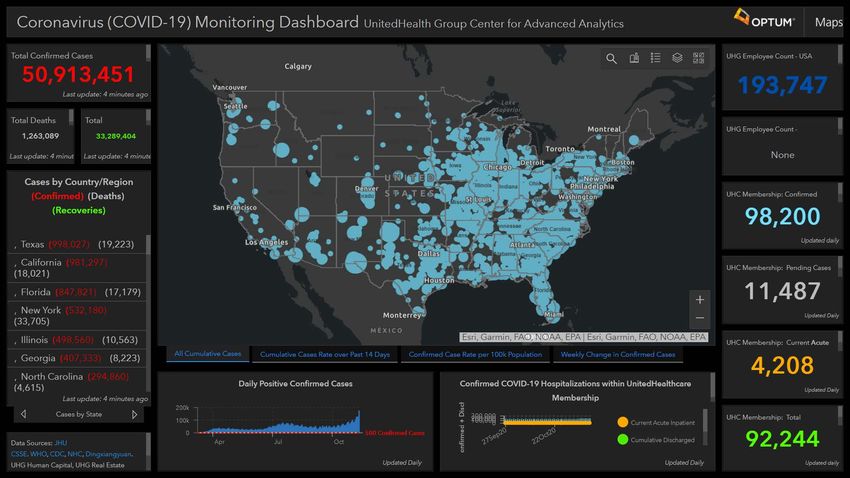This screenshot has height=478, width=850.
Task: Select the New York row in state list
Action: click(76, 315)
